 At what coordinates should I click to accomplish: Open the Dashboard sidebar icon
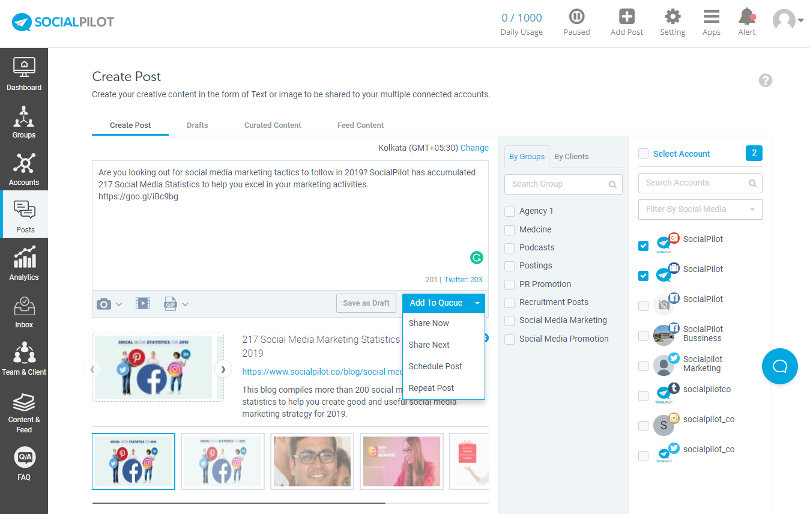(x=24, y=73)
